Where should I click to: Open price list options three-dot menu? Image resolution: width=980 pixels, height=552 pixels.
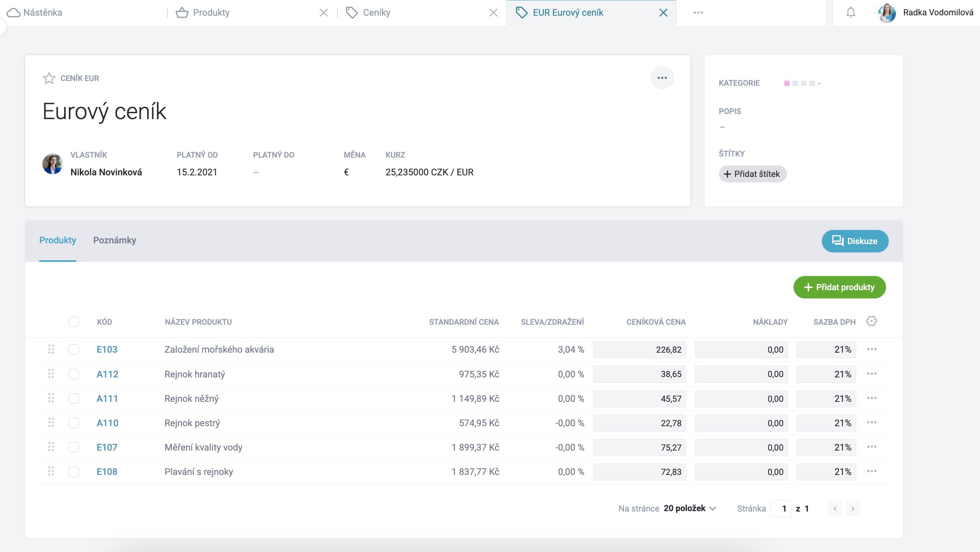coord(662,78)
